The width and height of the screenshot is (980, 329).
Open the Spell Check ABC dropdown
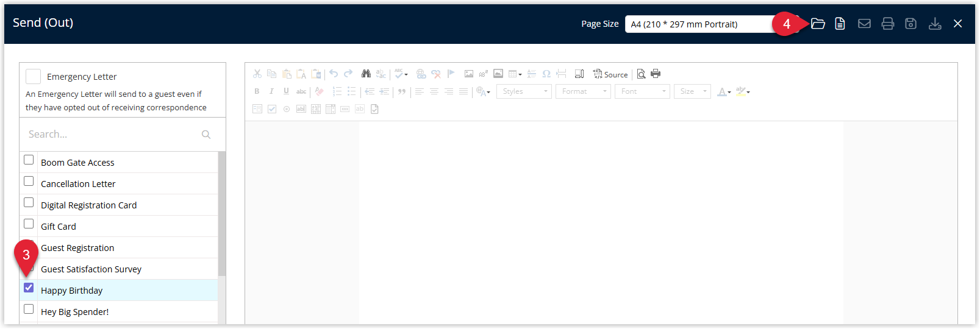coord(401,74)
